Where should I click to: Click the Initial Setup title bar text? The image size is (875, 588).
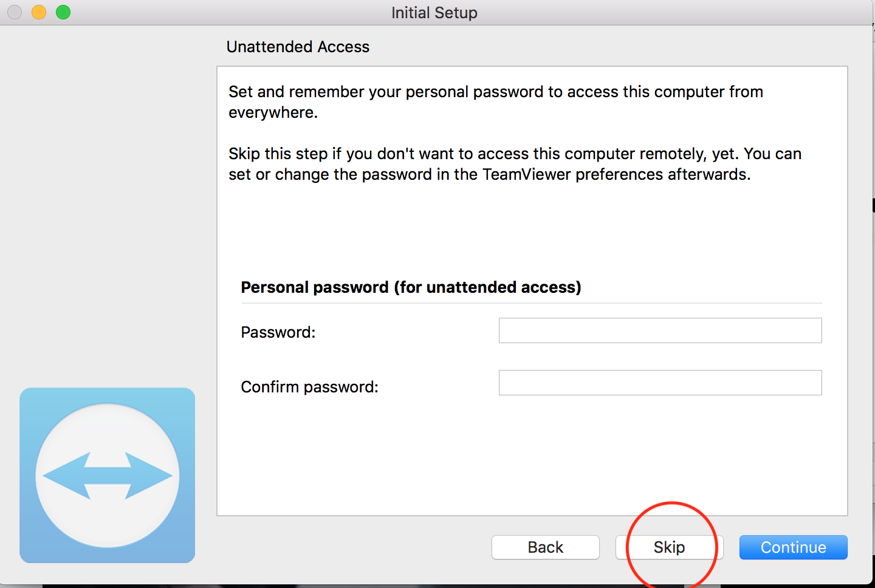tap(434, 12)
